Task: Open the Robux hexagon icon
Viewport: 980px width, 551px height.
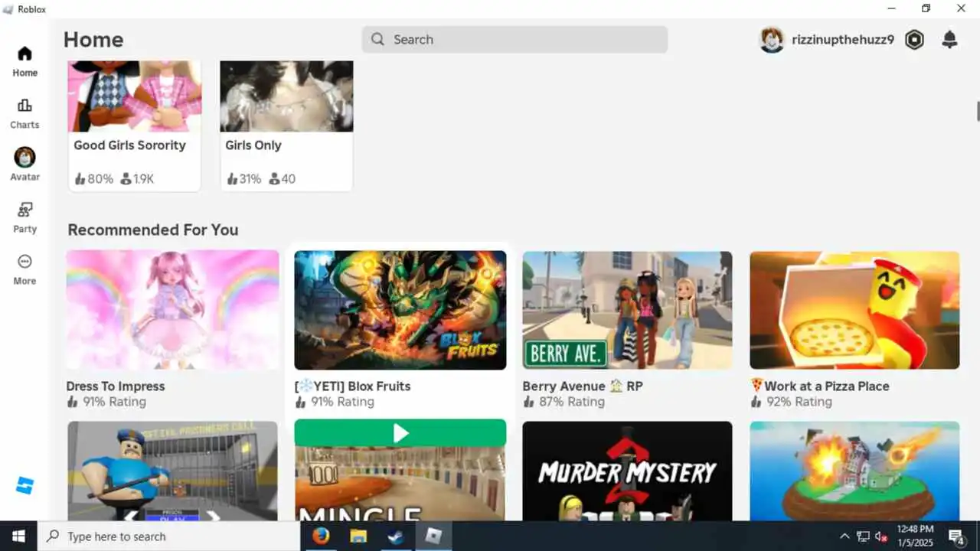Action: coord(914,40)
